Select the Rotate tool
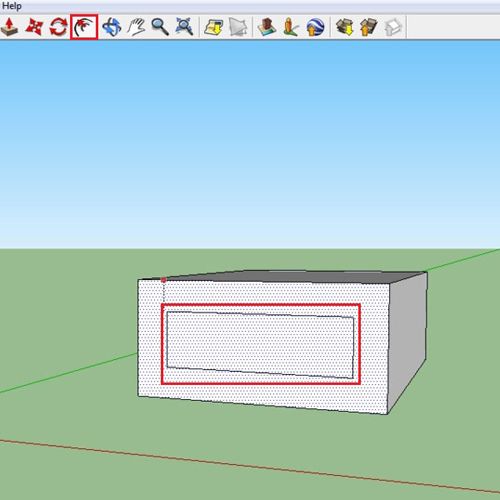Viewport: 500px width, 500px height. coord(58,27)
